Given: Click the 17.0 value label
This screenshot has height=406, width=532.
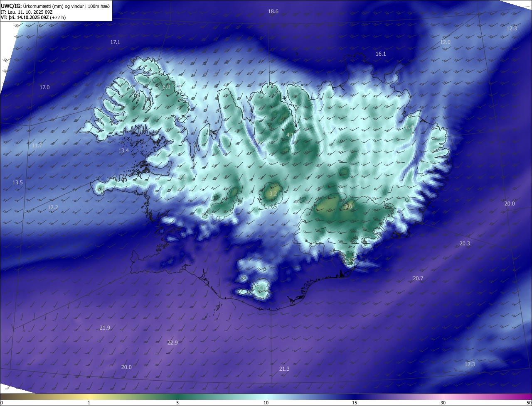Looking at the screenshot, I should tap(44, 87).
